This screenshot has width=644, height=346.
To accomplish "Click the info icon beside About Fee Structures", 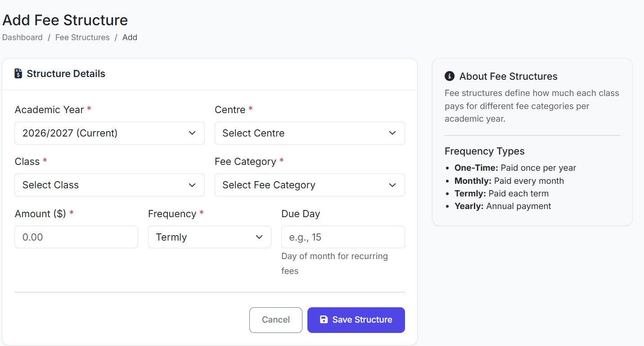I will [x=449, y=76].
